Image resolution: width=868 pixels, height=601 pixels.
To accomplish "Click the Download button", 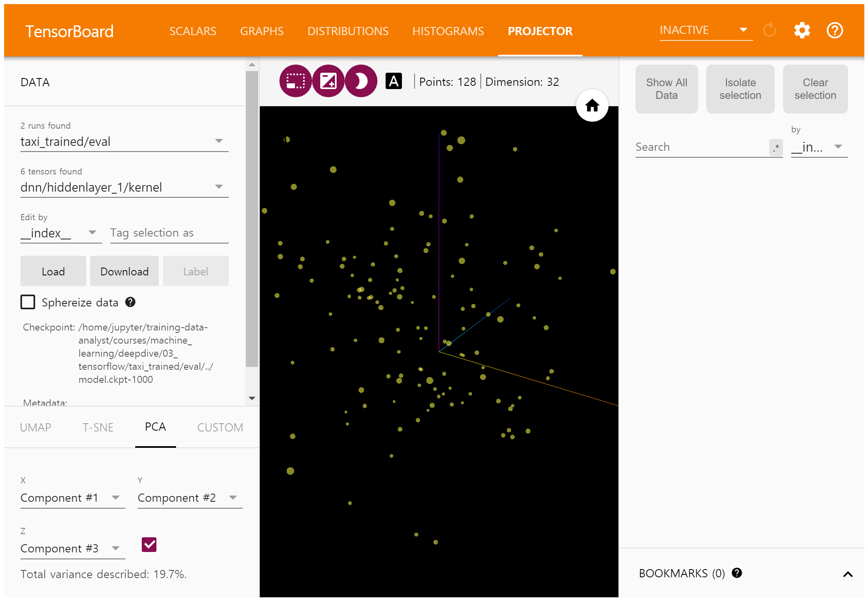I will [124, 271].
